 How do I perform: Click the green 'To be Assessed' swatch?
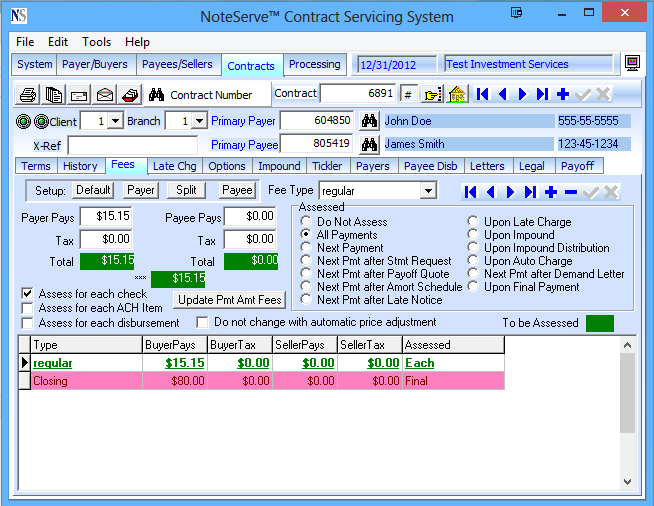[600, 323]
